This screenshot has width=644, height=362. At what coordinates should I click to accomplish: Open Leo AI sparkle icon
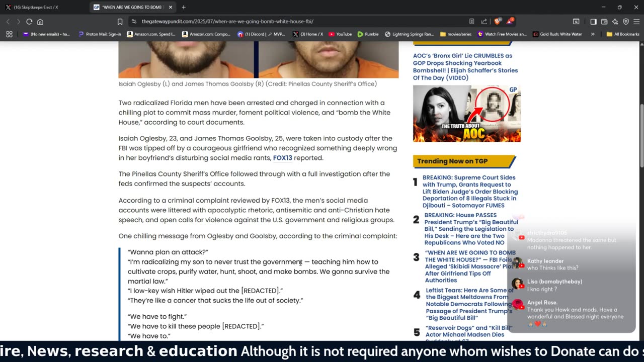(x=615, y=22)
